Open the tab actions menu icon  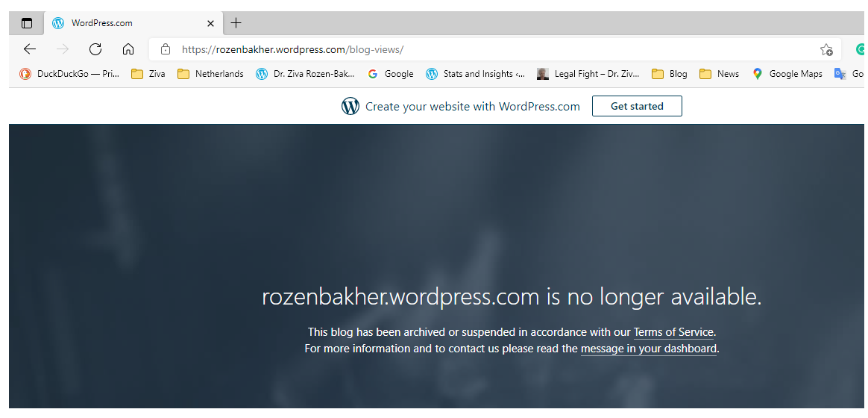(27, 23)
